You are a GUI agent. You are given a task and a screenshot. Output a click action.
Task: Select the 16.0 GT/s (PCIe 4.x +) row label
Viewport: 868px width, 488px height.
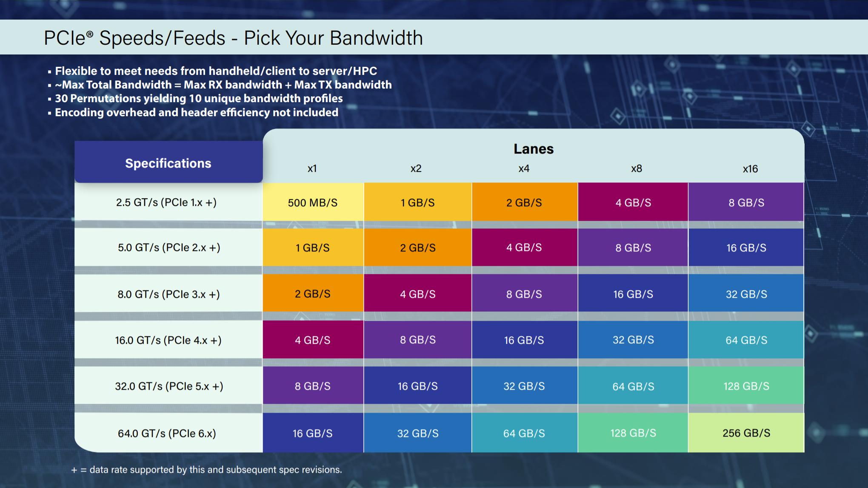(x=168, y=340)
